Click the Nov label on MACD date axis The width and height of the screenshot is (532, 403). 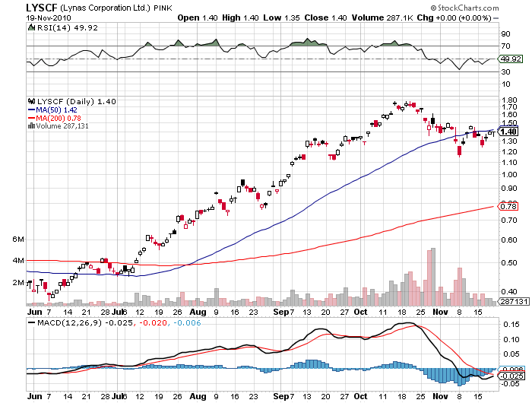[440, 397]
